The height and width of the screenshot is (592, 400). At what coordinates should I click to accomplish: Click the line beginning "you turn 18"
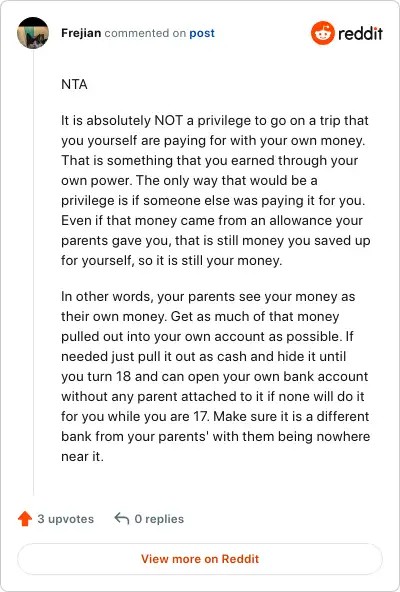tap(215, 376)
